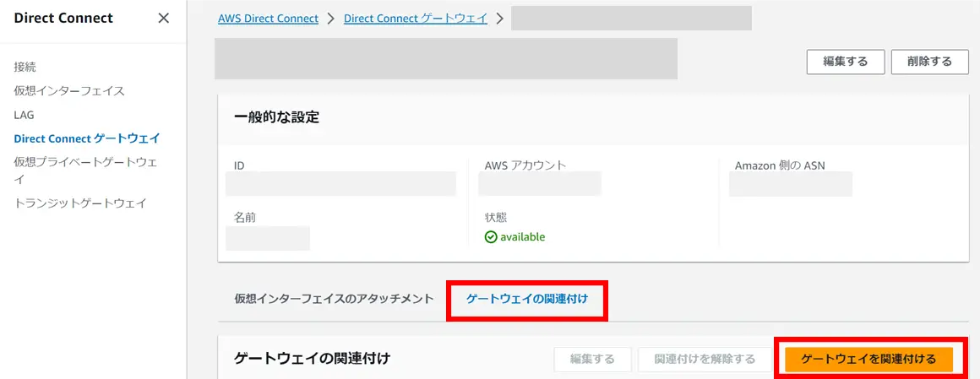This screenshot has width=980, height=379.
Task: Open 仮想プライベートゲートウェイ in sidebar
Action: [x=85, y=171]
